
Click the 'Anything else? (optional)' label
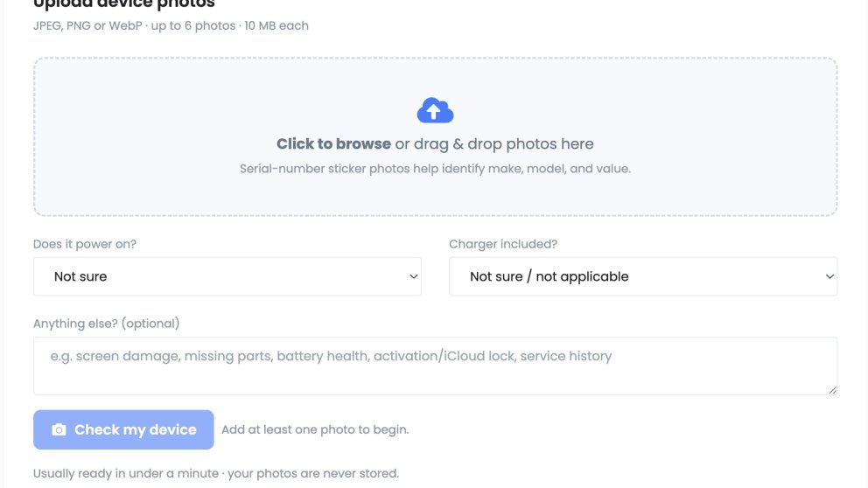[x=106, y=324]
